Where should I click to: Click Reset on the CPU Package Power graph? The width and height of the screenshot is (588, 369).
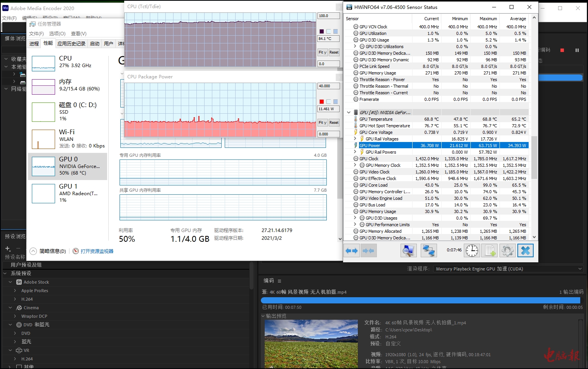pyautogui.click(x=334, y=123)
